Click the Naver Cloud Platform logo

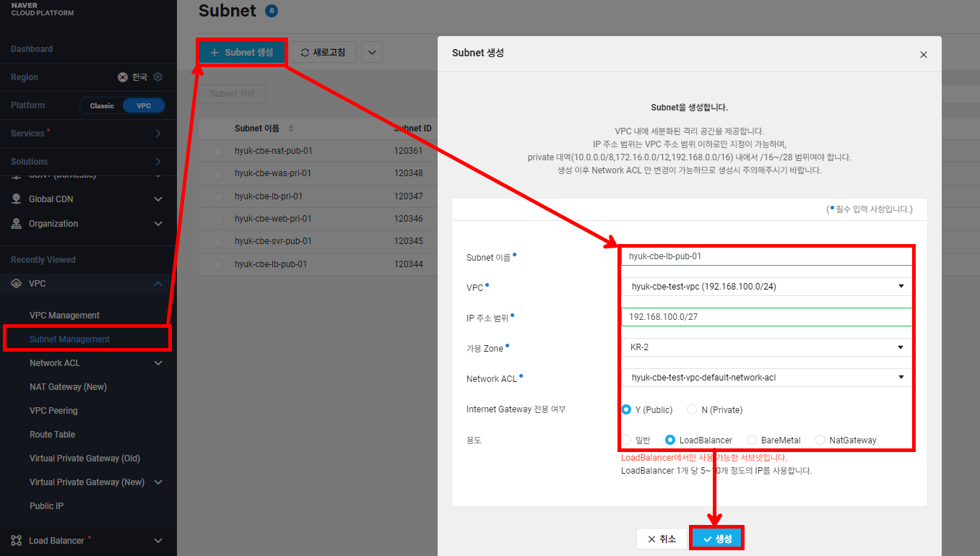[x=43, y=9]
